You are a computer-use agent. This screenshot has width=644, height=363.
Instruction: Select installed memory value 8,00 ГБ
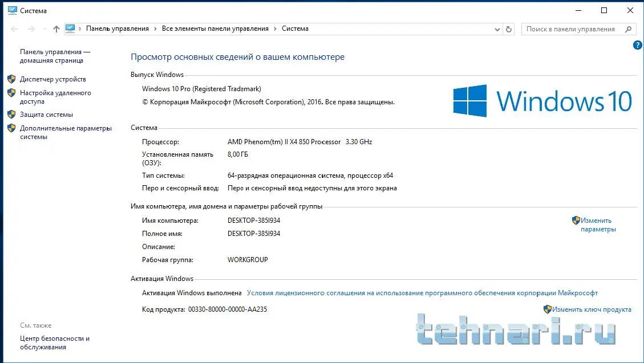click(x=238, y=154)
